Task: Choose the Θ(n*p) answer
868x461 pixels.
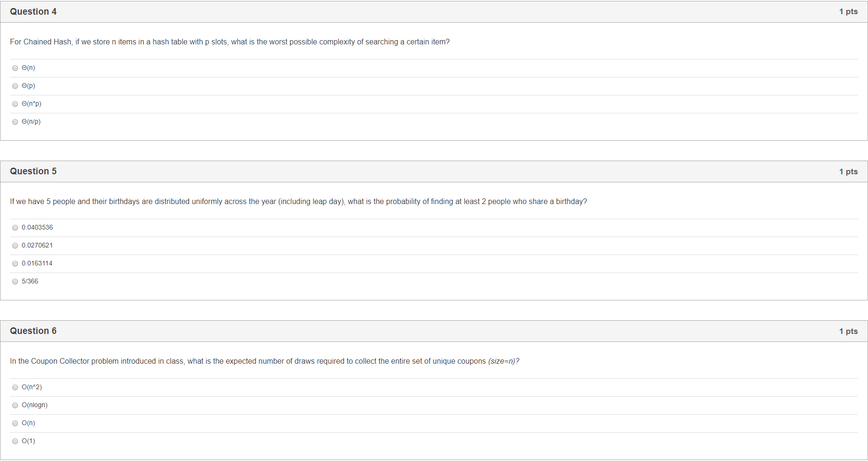Action: (15, 104)
